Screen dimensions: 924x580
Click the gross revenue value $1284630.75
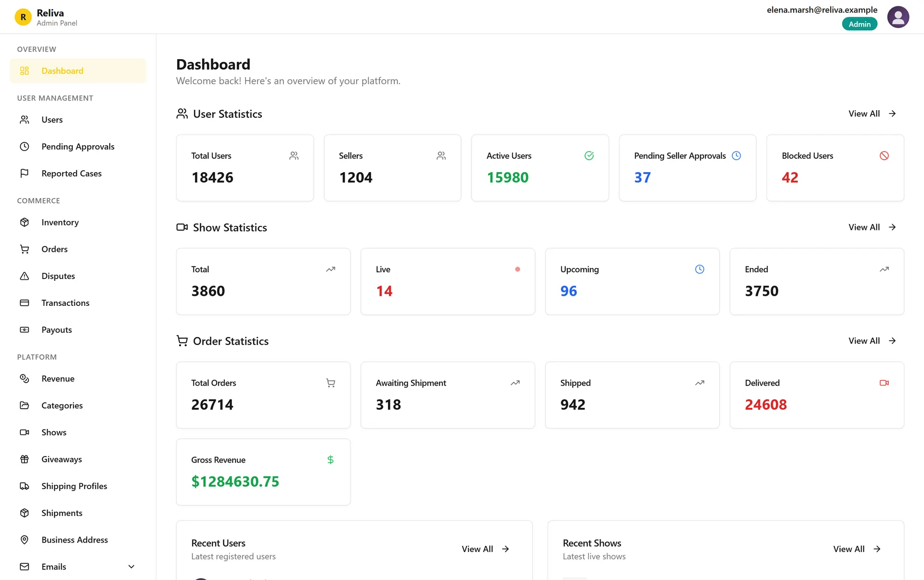[235, 481]
